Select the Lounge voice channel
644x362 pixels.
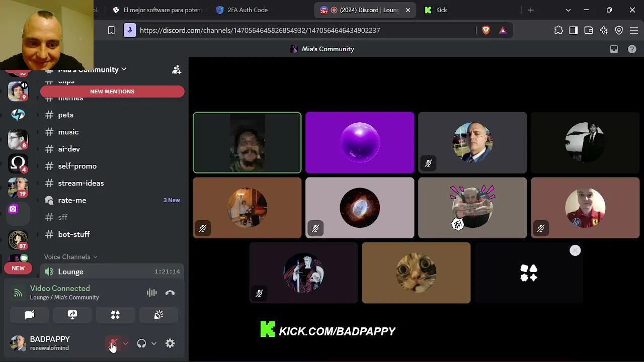click(112, 271)
